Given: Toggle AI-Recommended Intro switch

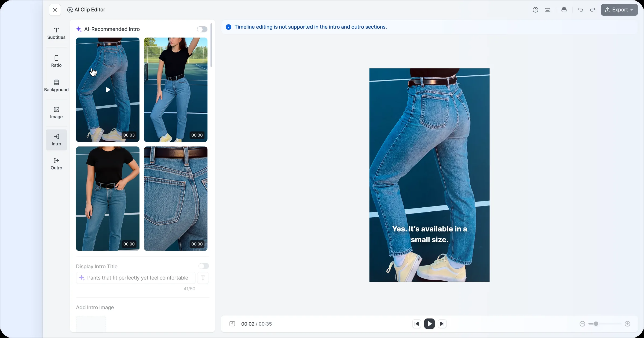Looking at the screenshot, I should [x=202, y=29].
